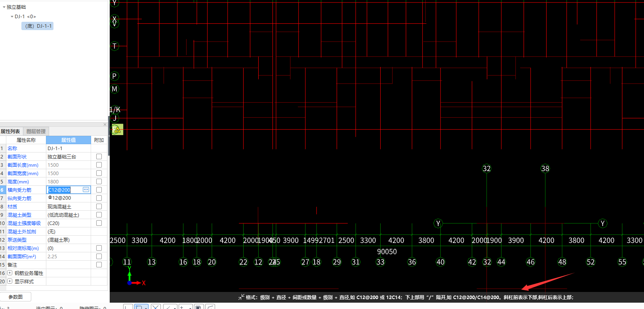
Task: Switch to the 图层管理 tab
Action: [36, 131]
